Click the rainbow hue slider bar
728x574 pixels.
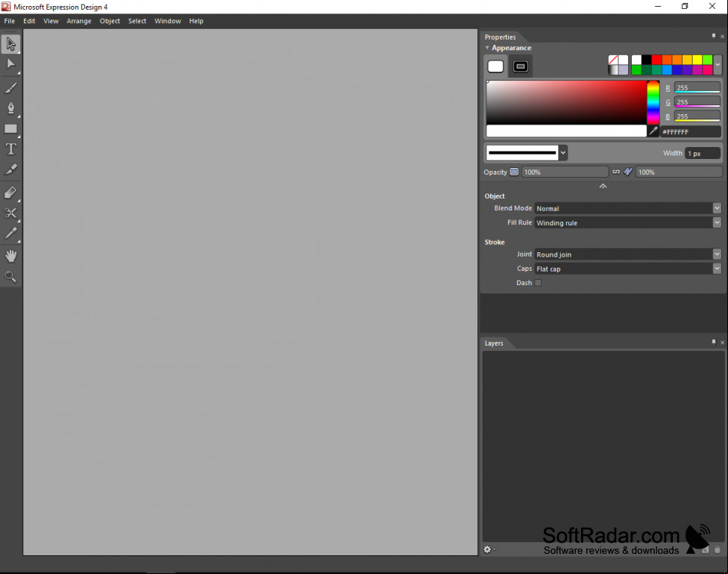point(653,102)
